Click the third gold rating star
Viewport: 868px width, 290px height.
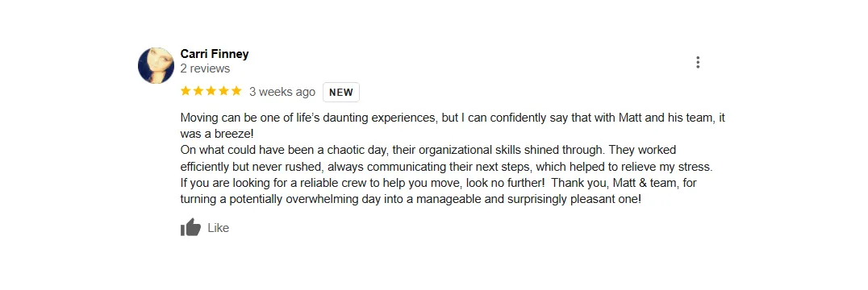[211, 91]
